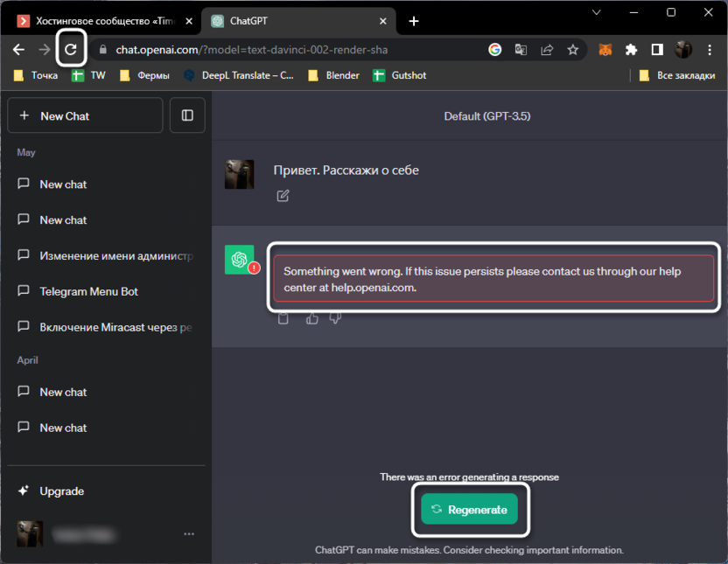Open account options three-dot menu
Image resolution: width=728 pixels, height=564 pixels.
click(x=189, y=534)
